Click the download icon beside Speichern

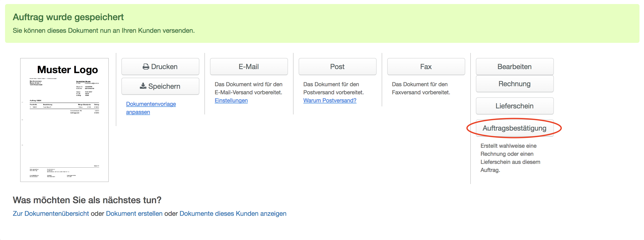point(143,86)
